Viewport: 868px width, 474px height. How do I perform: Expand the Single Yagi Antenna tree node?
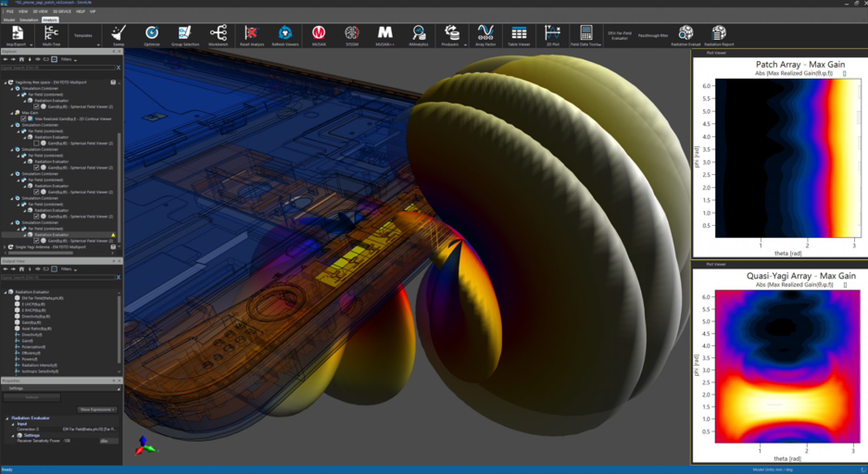[x=5, y=247]
